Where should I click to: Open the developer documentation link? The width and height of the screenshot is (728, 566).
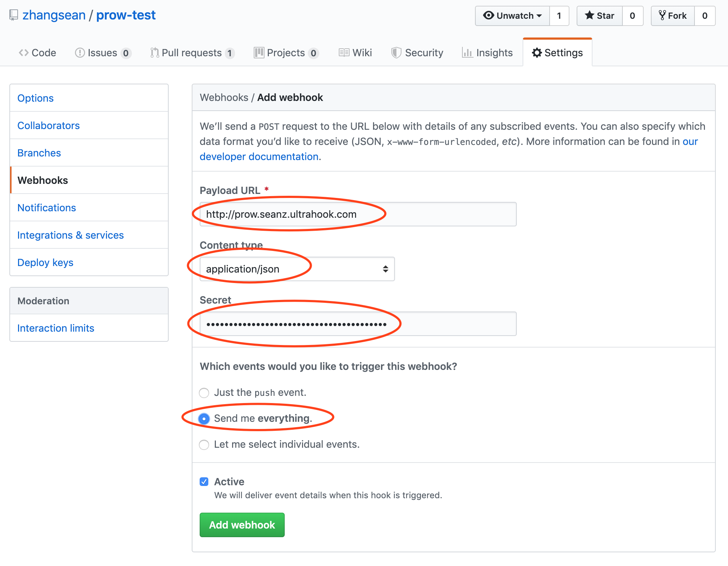[x=259, y=156]
